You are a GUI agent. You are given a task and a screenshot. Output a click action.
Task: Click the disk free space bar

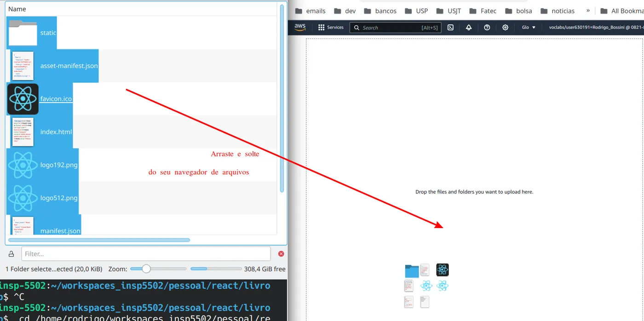(x=216, y=269)
